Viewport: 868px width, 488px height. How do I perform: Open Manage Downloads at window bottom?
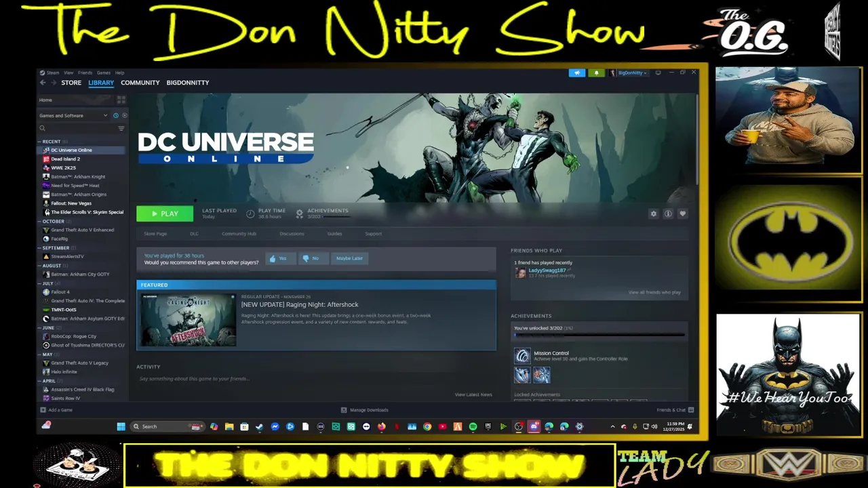click(x=364, y=410)
